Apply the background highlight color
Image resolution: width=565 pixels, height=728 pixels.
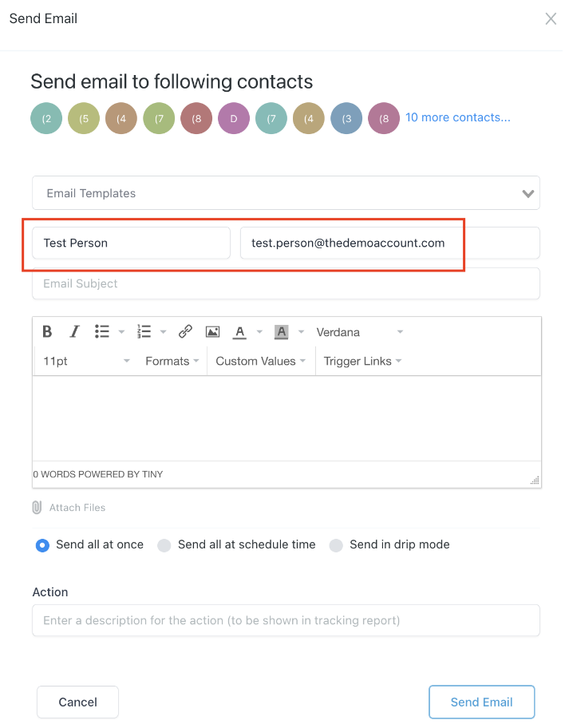281,332
